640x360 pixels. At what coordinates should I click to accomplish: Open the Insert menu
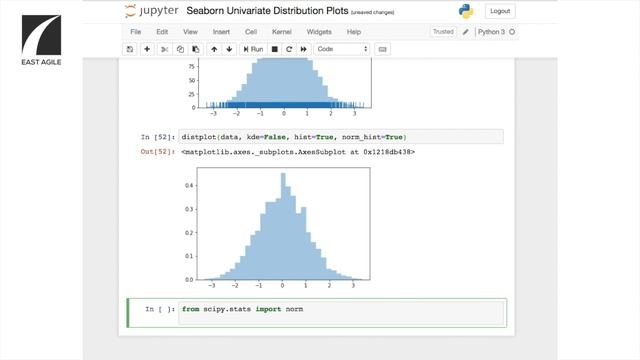pos(221,32)
